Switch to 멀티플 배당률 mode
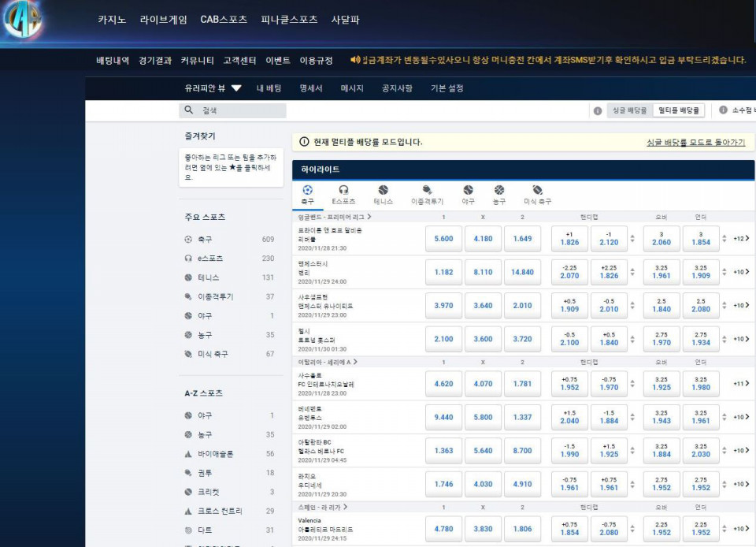The width and height of the screenshot is (756, 547). (x=678, y=110)
